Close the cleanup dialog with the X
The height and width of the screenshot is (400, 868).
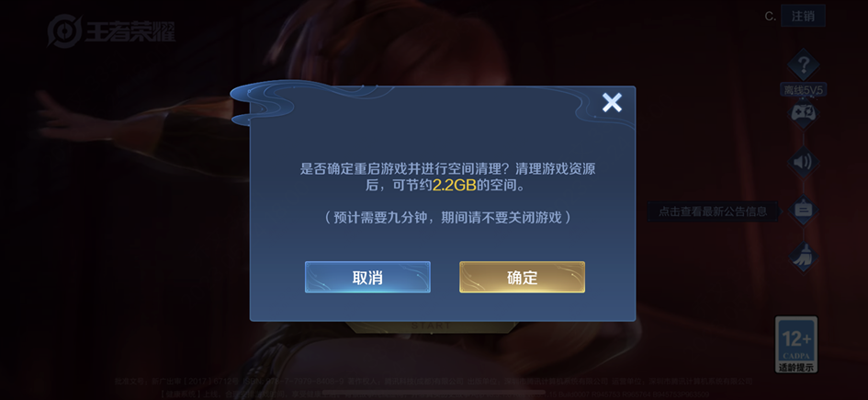click(612, 102)
